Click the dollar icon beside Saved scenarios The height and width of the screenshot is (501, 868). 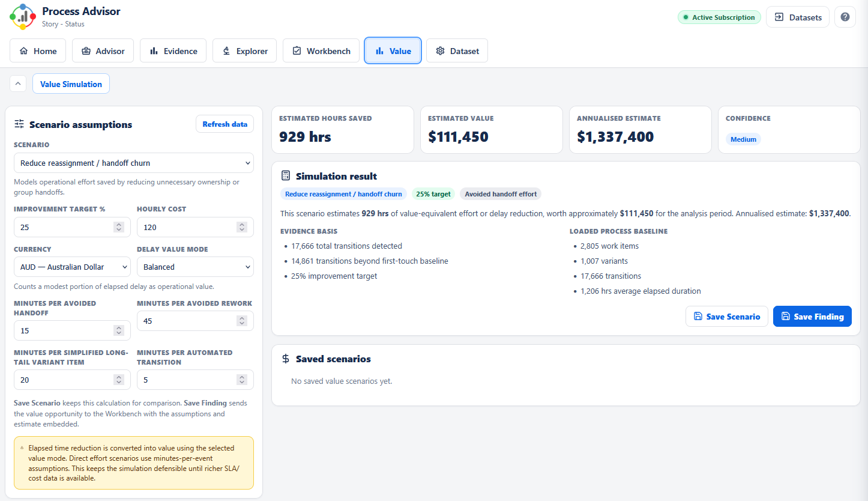coord(286,359)
